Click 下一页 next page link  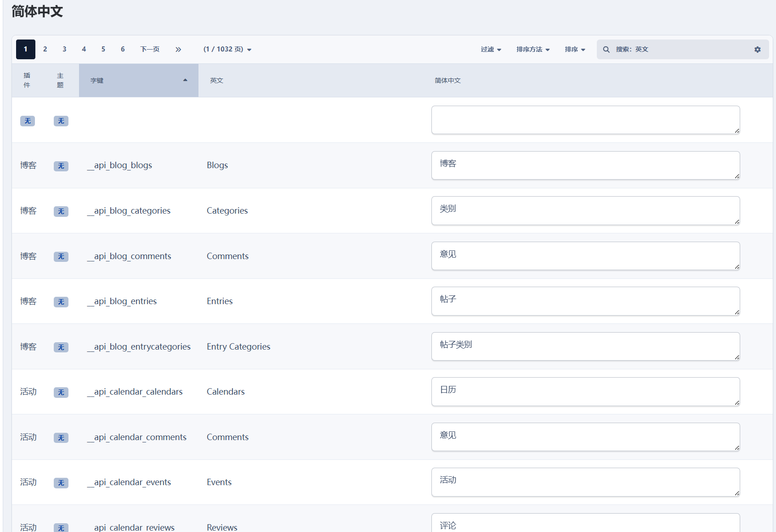point(150,50)
